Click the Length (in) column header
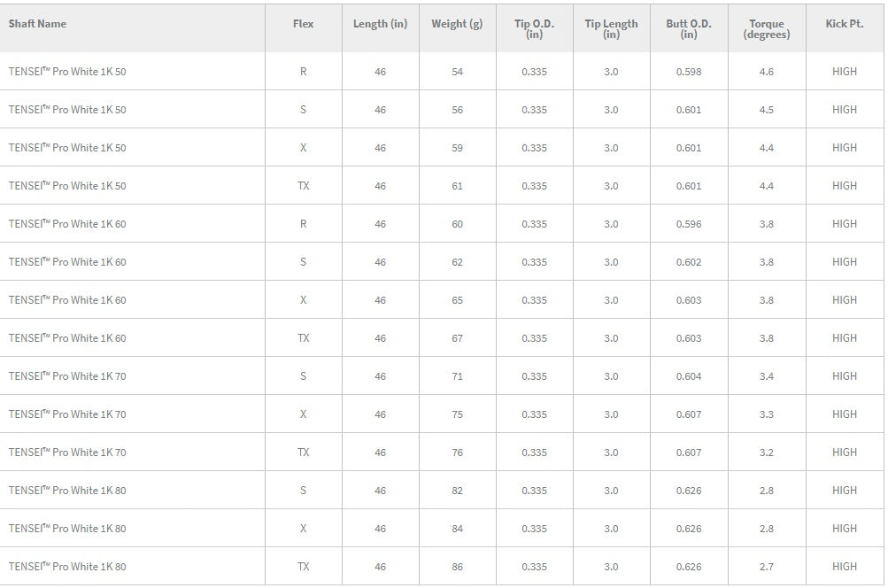The height and width of the screenshot is (588, 888). coord(380,24)
